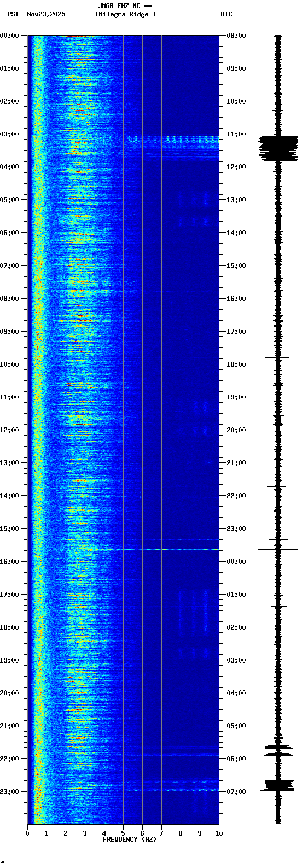Click the '6' tick on frequency axis
This screenshot has height=868, width=302.
(142, 833)
